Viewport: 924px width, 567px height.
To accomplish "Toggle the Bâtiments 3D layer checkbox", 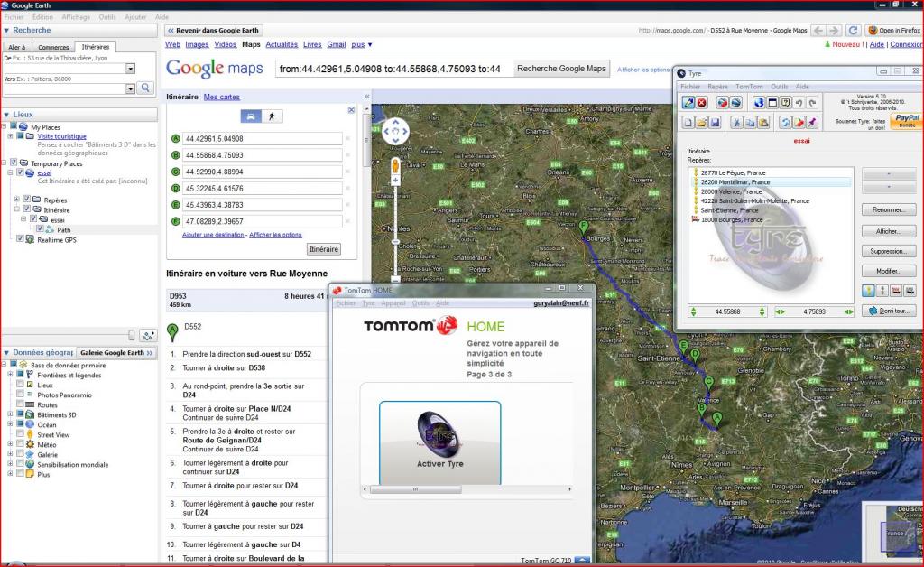I will 20,414.
